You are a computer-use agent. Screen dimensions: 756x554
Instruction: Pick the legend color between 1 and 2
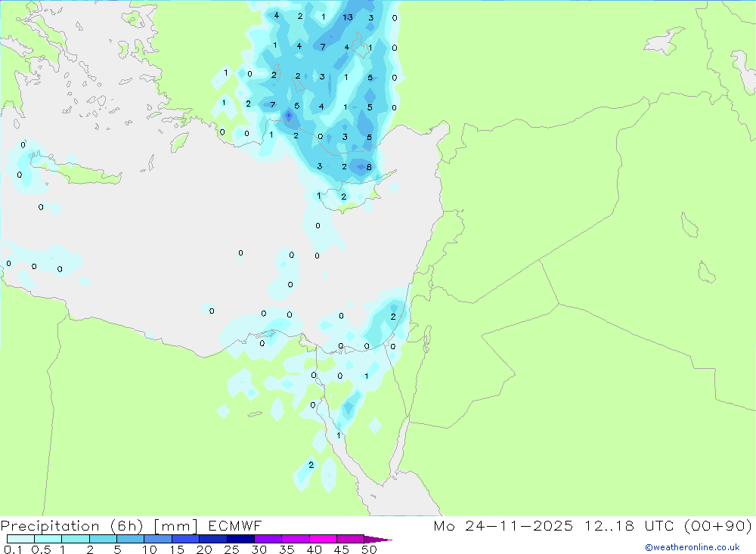point(76,539)
